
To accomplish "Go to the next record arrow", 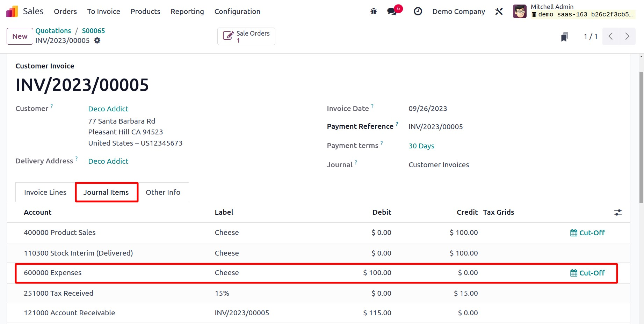I will (627, 36).
